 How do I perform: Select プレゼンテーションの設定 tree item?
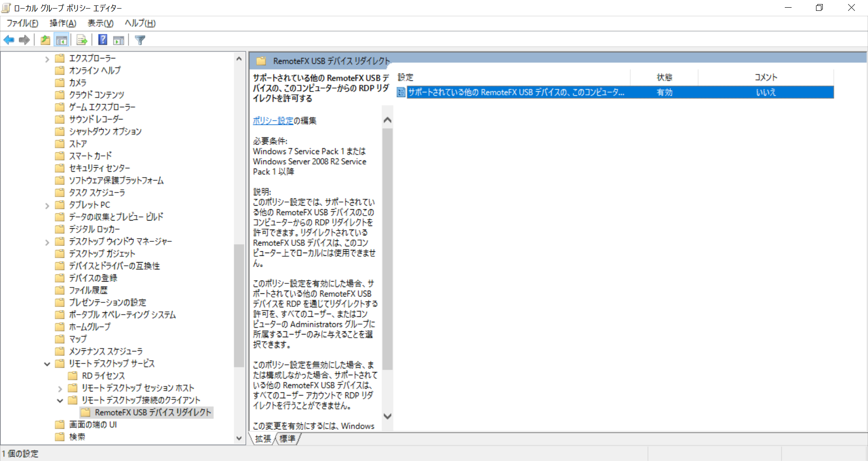click(x=108, y=302)
